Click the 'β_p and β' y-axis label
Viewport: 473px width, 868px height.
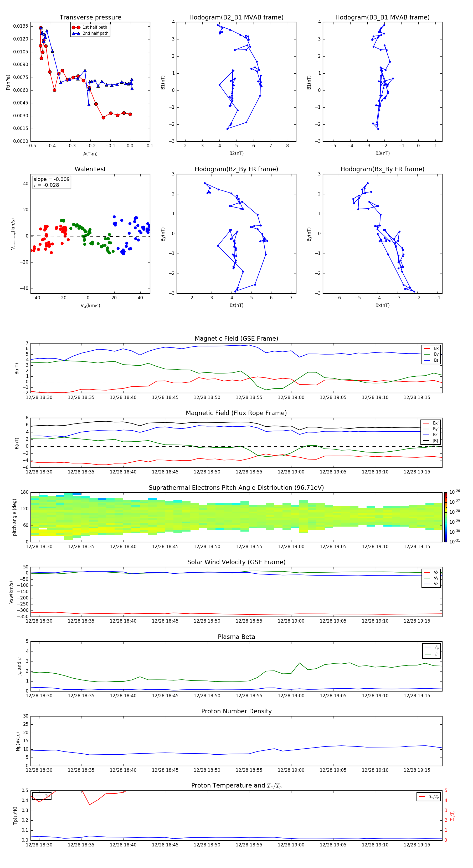coord(19,667)
